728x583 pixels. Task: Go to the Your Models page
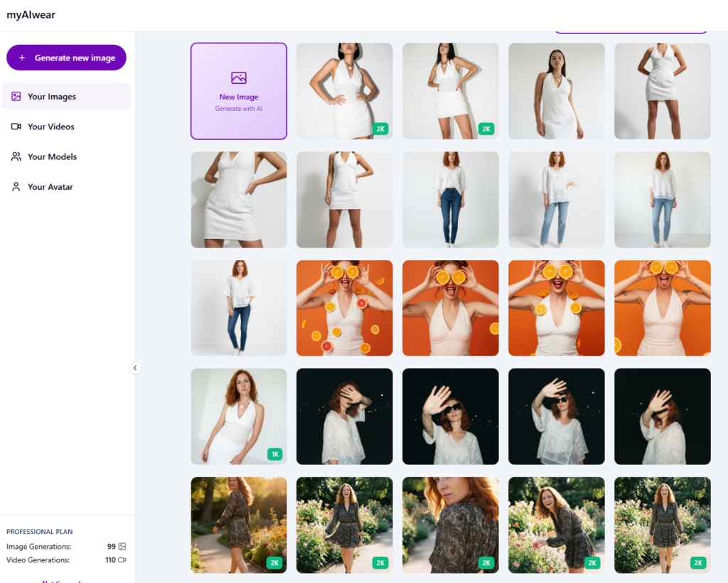(x=52, y=157)
